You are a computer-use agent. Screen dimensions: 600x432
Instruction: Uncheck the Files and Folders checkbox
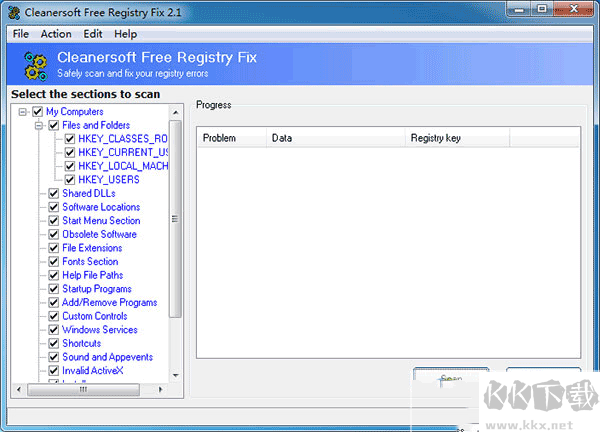[54, 126]
